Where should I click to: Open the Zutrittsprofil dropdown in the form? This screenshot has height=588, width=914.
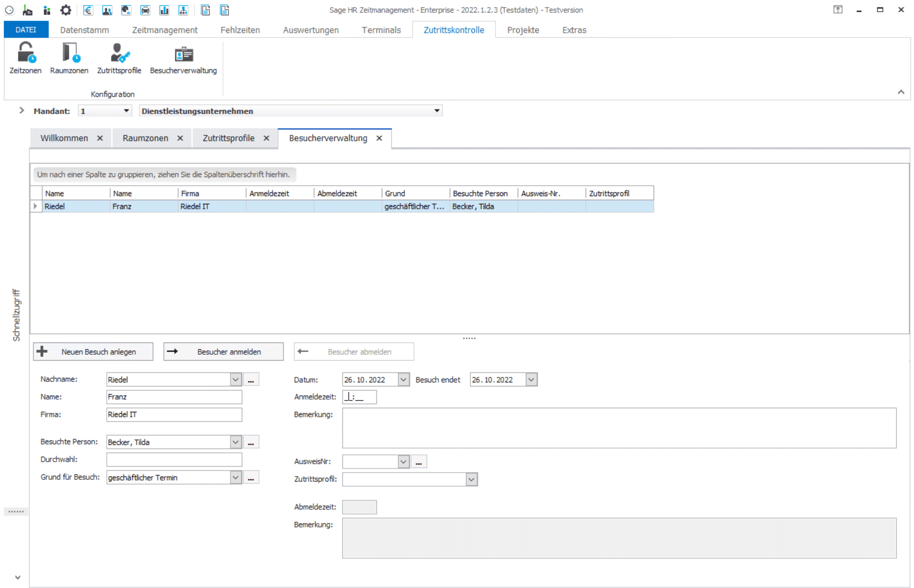pyautogui.click(x=471, y=479)
